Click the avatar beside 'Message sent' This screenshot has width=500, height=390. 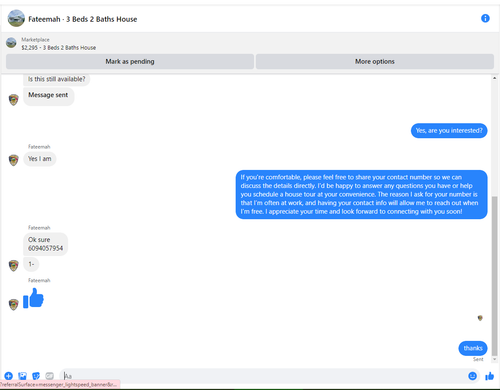tap(14, 100)
